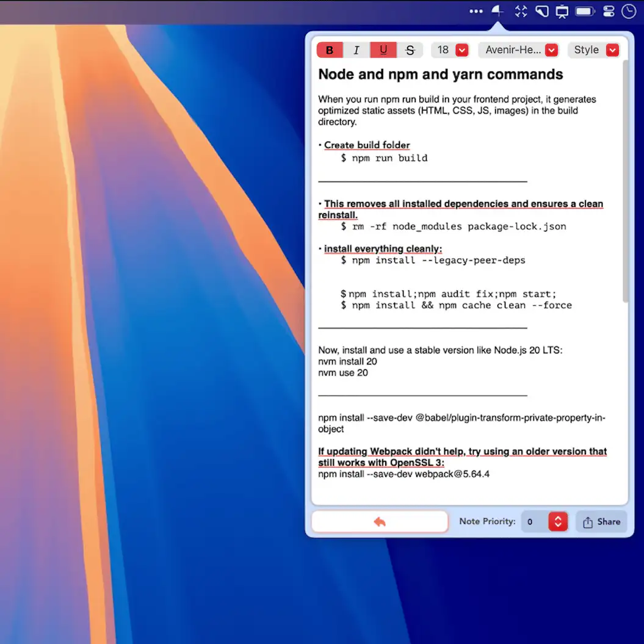644x644 pixels.
Task: Click the '$ npm run build' line
Action: (383, 158)
